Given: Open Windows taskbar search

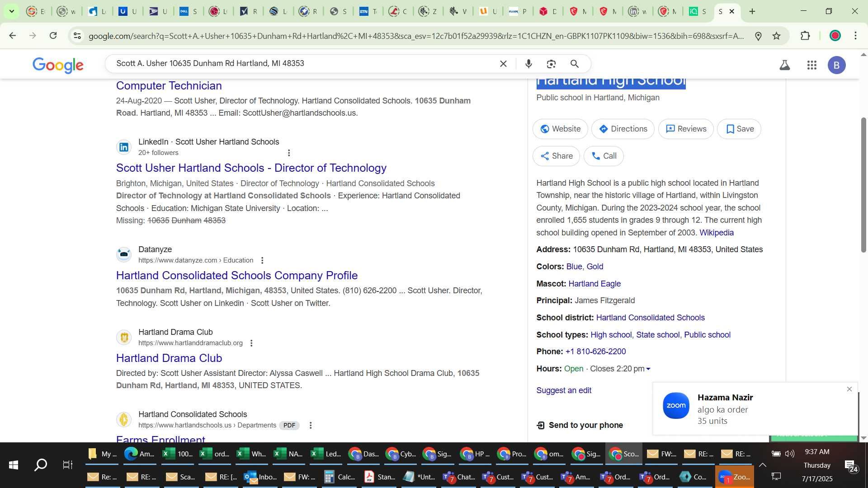Looking at the screenshot, I should point(41,465).
